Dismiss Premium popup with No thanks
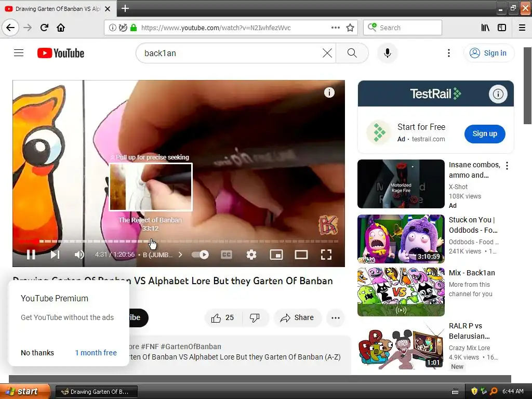Screen dimensions: 532x399 (37, 353)
